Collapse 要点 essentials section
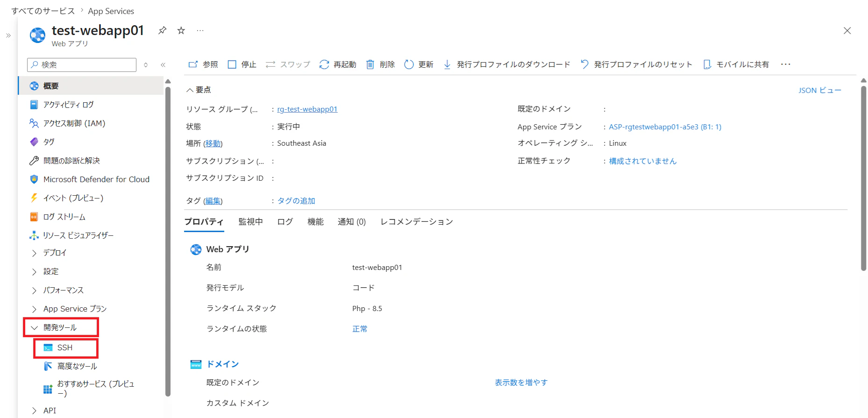868x418 pixels. [x=199, y=90]
